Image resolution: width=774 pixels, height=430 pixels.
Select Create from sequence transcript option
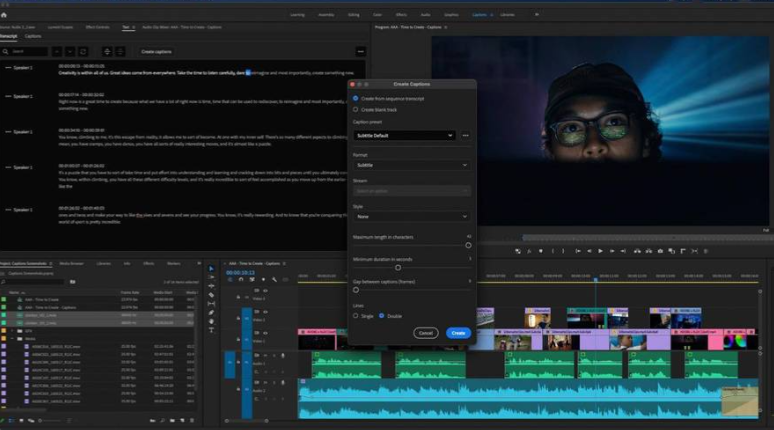356,98
